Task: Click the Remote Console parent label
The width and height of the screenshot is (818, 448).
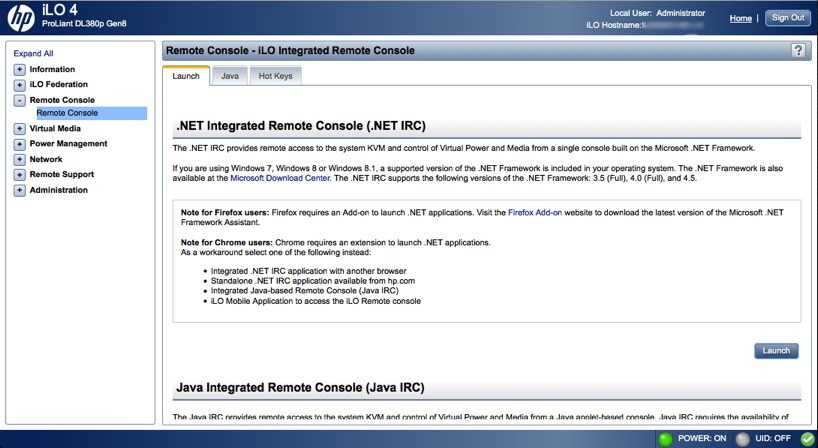Action: coord(62,100)
